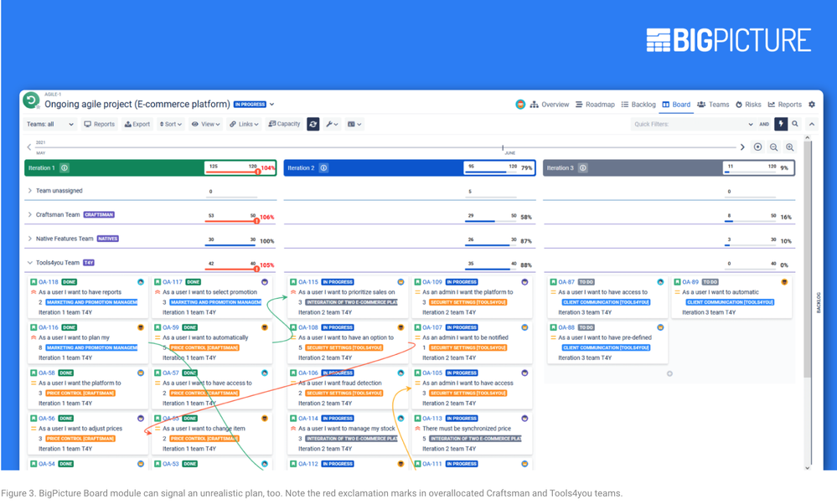Click the center timeline target icon
Screen dimensions: 837x504
point(757,147)
